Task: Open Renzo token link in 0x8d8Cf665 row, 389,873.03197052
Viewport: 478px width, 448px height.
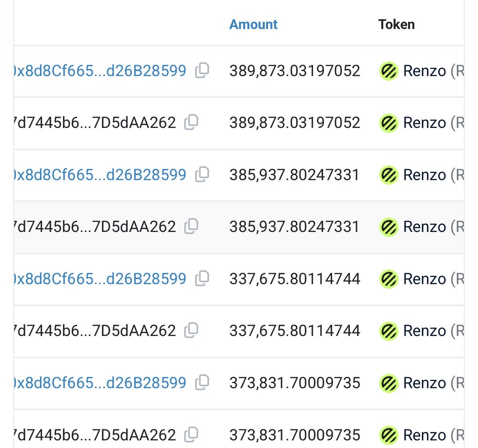Action: (433, 71)
